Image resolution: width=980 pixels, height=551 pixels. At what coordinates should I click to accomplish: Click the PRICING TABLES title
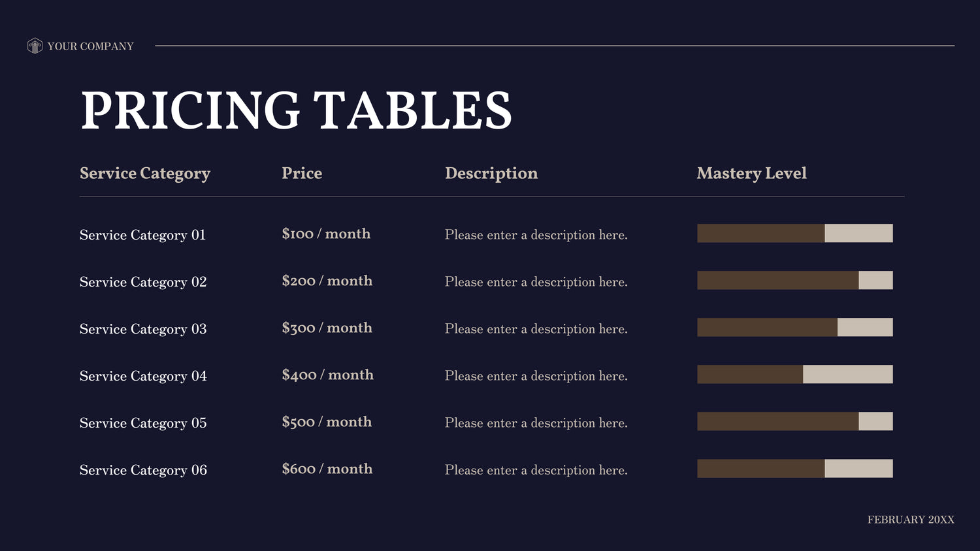[296, 110]
